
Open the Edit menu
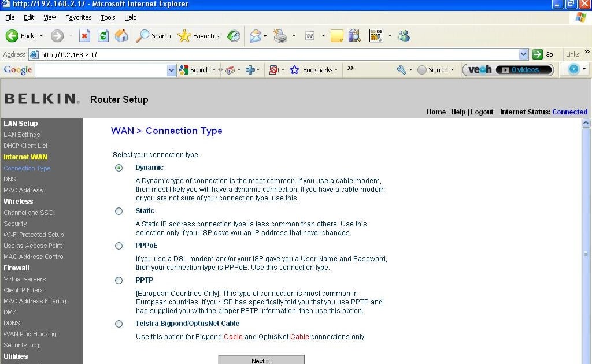click(29, 17)
